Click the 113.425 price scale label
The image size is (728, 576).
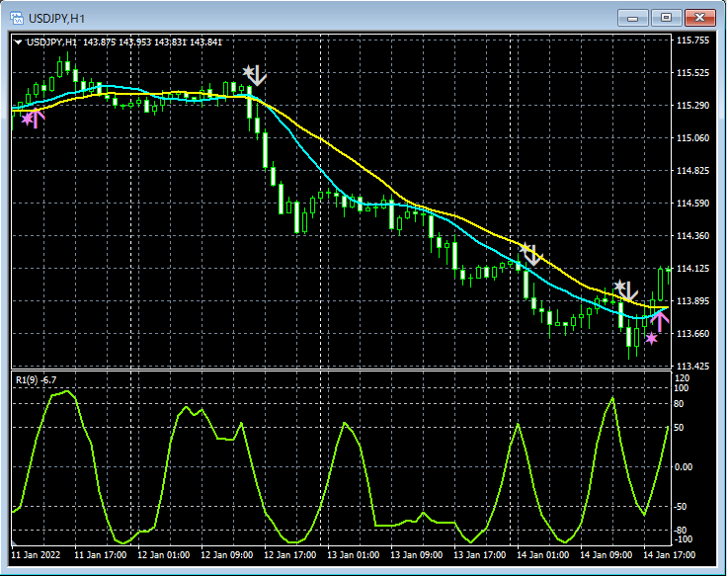[692, 366]
